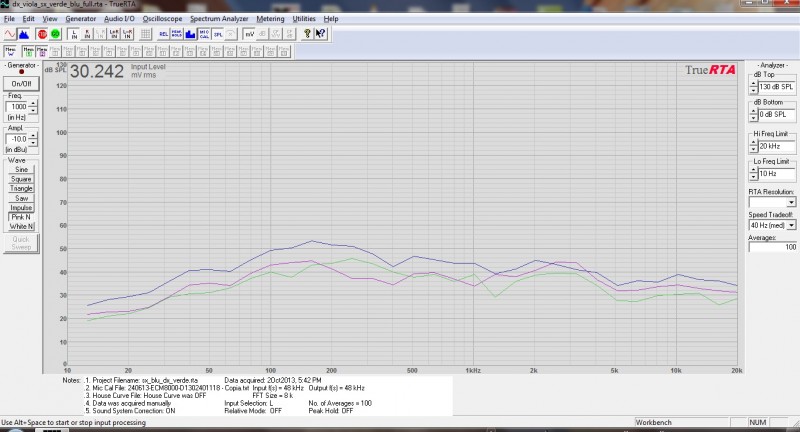The height and width of the screenshot is (432, 800).
Task: Click the NUM status bar indicator
Action: point(758,422)
